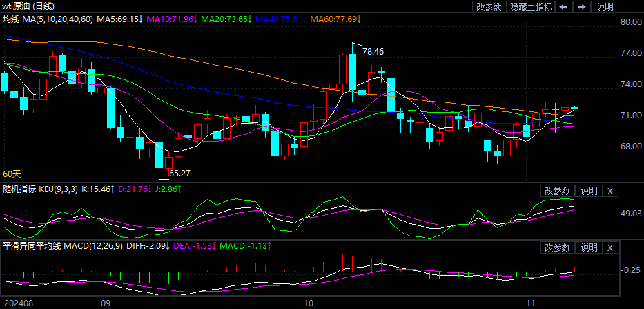Image resolution: width=644 pixels, height=309 pixels.
Task: Click the 77.00 price axis label
Action: point(631,53)
